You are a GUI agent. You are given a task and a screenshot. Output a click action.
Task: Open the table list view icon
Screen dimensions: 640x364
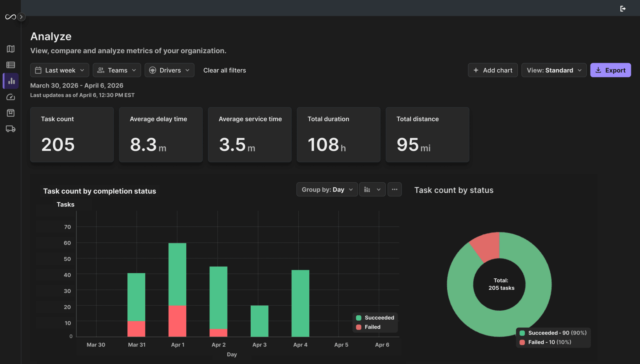(x=11, y=65)
